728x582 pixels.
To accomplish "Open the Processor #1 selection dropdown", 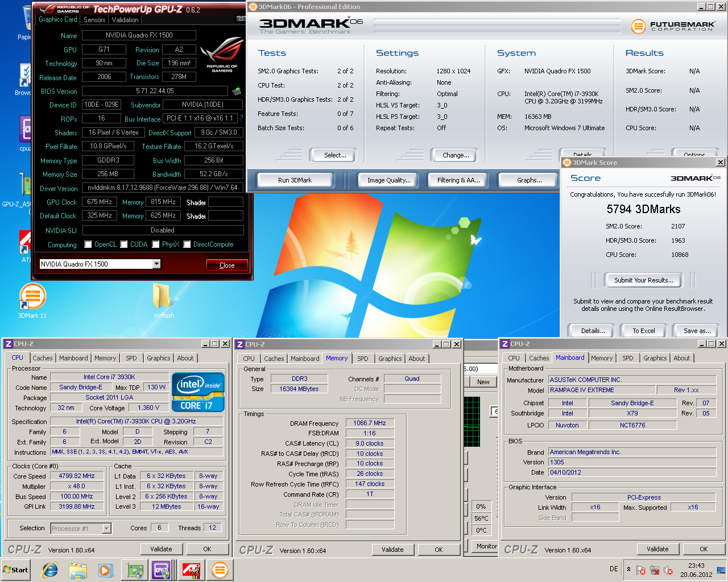I will tap(106, 529).
